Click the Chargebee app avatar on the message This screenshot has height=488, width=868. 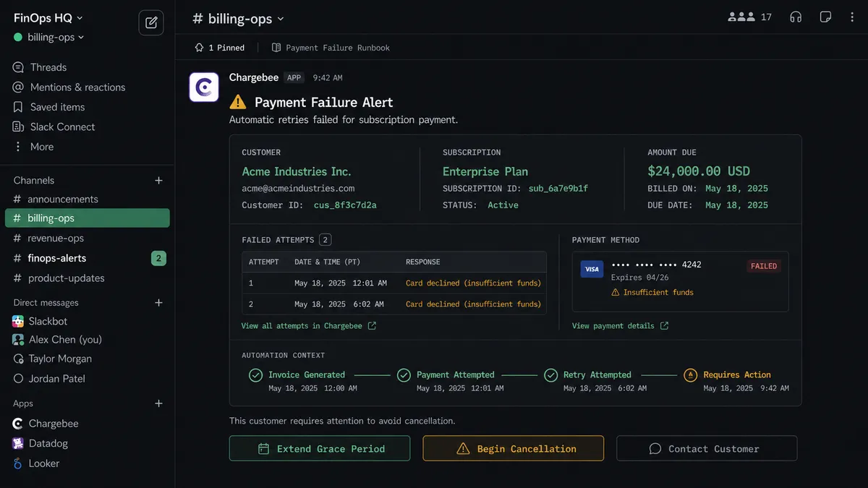coord(204,87)
